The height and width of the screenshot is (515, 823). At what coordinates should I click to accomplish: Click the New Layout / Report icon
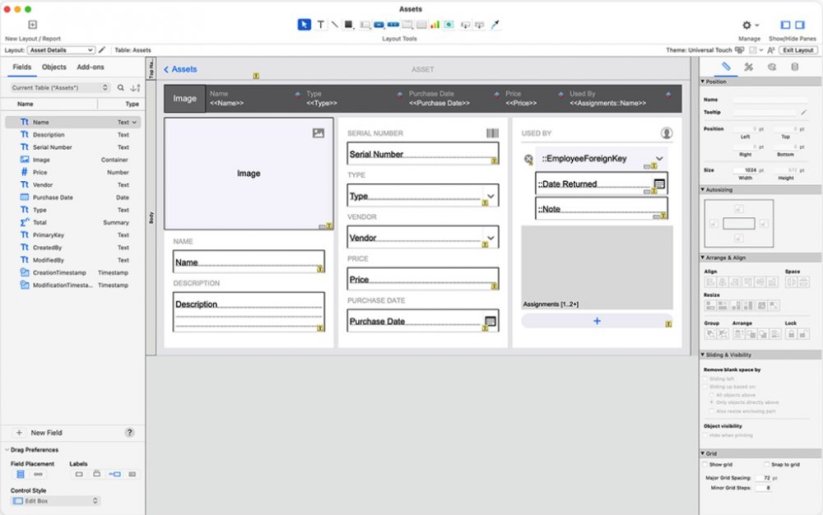click(x=33, y=25)
